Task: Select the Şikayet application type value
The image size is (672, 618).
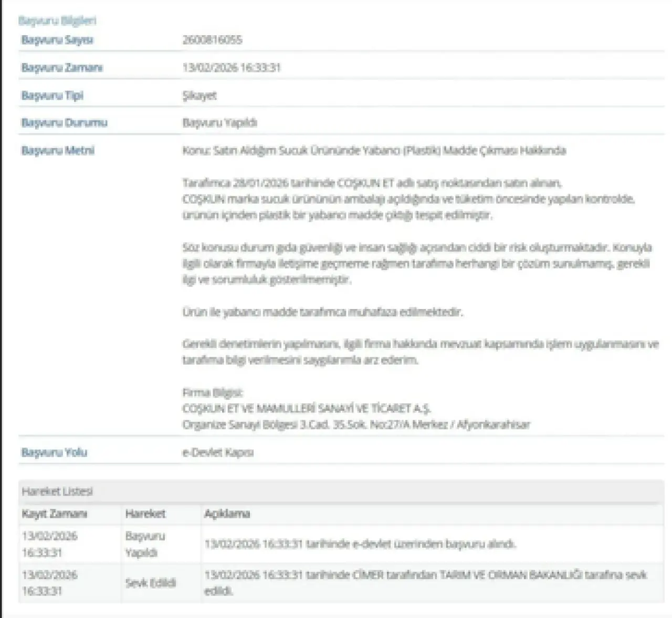Action: point(199,95)
